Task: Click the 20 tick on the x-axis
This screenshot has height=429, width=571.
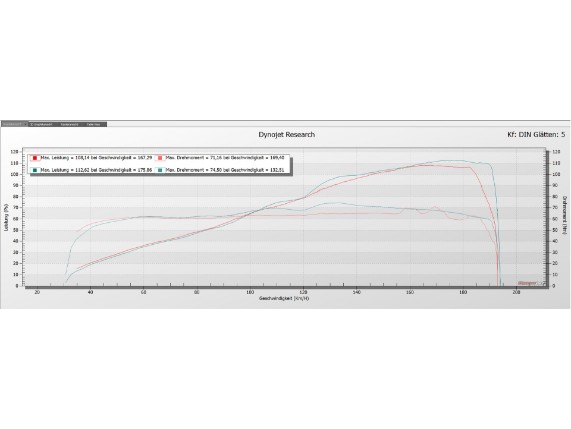Action: [37, 292]
